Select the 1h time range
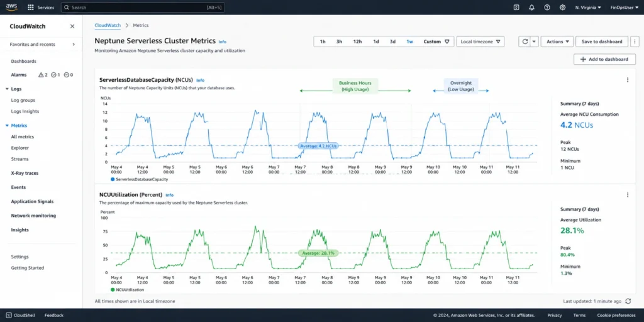This screenshot has height=322, width=644. point(323,42)
